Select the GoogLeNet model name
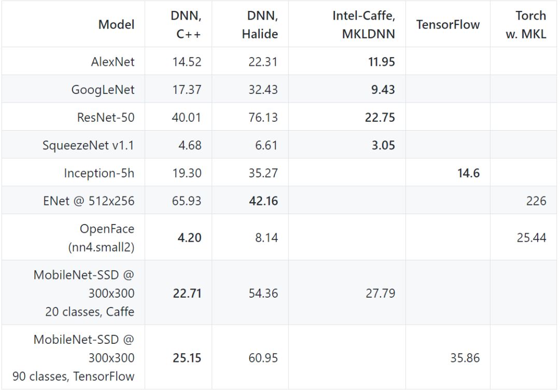Screen dimensions: 560x392 103,90
